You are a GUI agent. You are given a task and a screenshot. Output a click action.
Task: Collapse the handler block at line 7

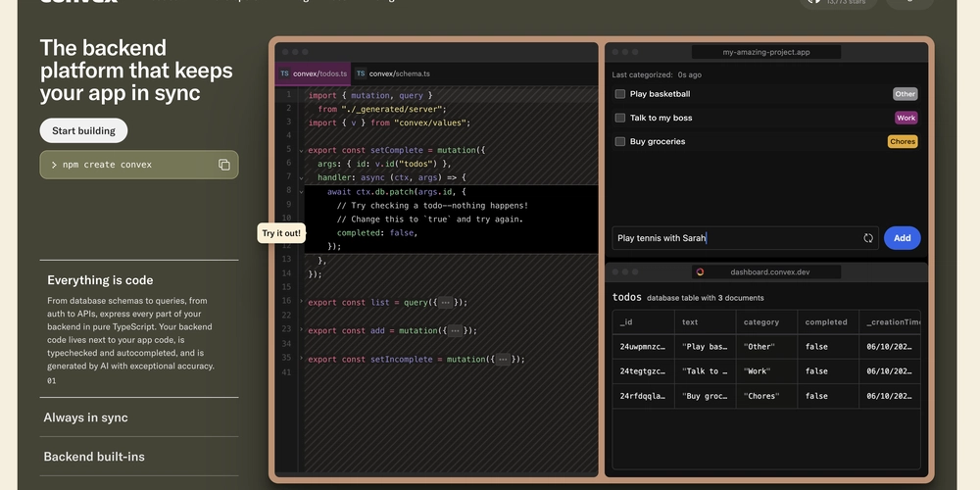click(301, 178)
